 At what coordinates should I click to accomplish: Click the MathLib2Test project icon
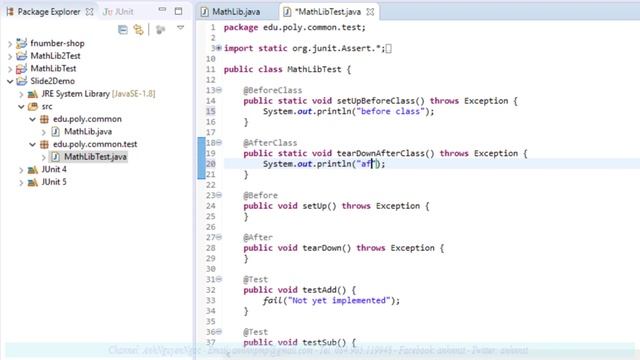click(x=21, y=56)
